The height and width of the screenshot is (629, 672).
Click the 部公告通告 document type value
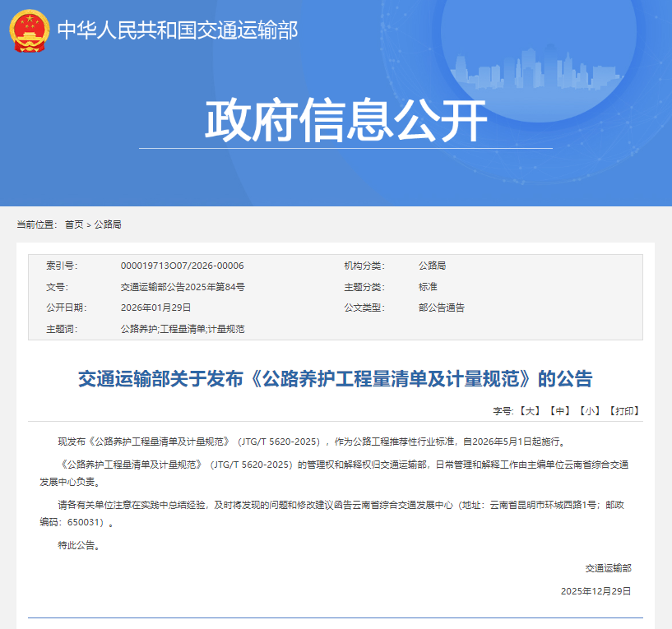441,308
